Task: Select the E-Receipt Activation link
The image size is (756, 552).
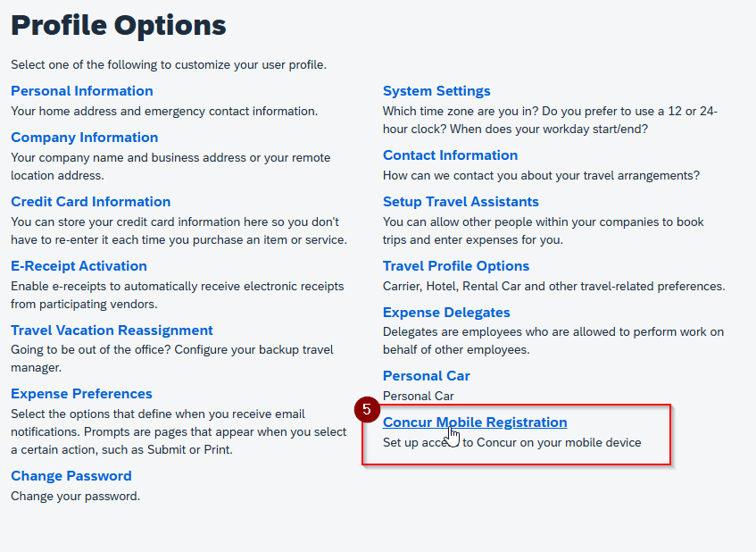Action: [79, 266]
